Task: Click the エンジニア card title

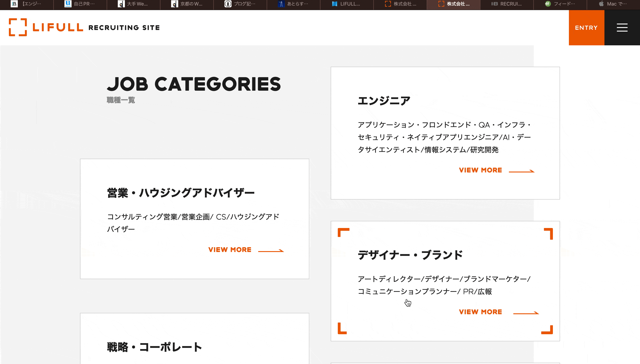Action: click(384, 101)
